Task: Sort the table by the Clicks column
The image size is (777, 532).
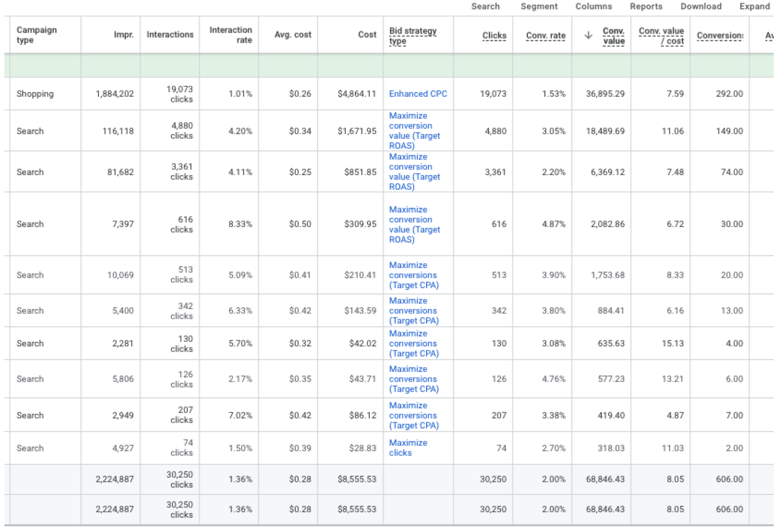Action: coord(494,36)
